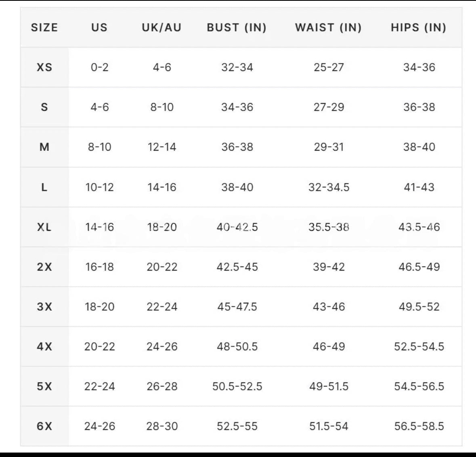This screenshot has height=457, width=476.
Task: Click waist value 32-34.5 in L row
Action: pos(329,187)
